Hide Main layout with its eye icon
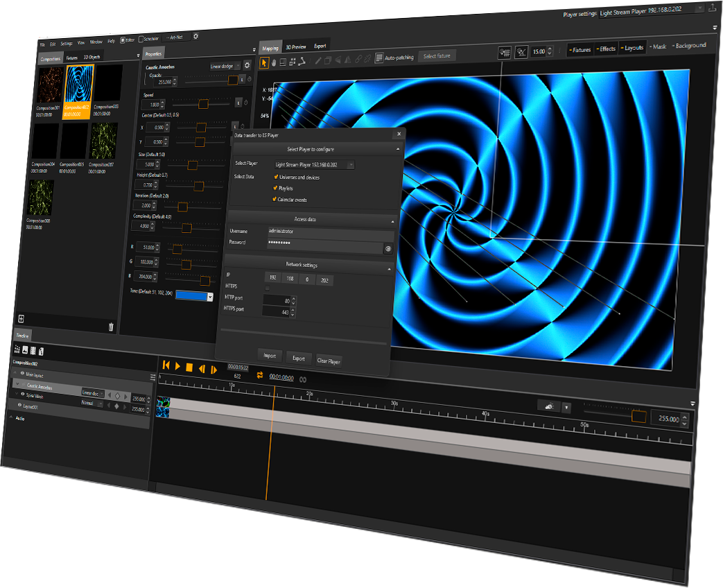Screen dimensions: 723x588 coord(22,374)
